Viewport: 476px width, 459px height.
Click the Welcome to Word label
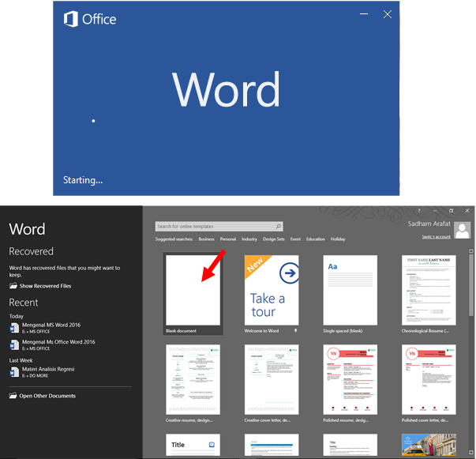pos(261,331)
